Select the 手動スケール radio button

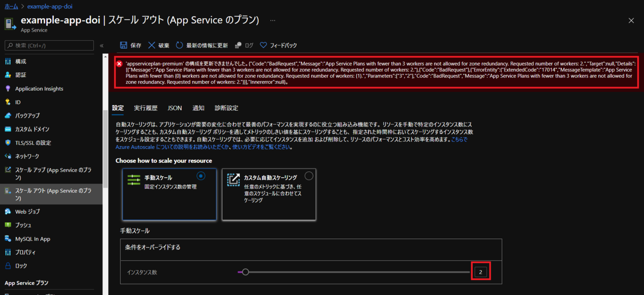pyautogui.click(x=201, y=176)
